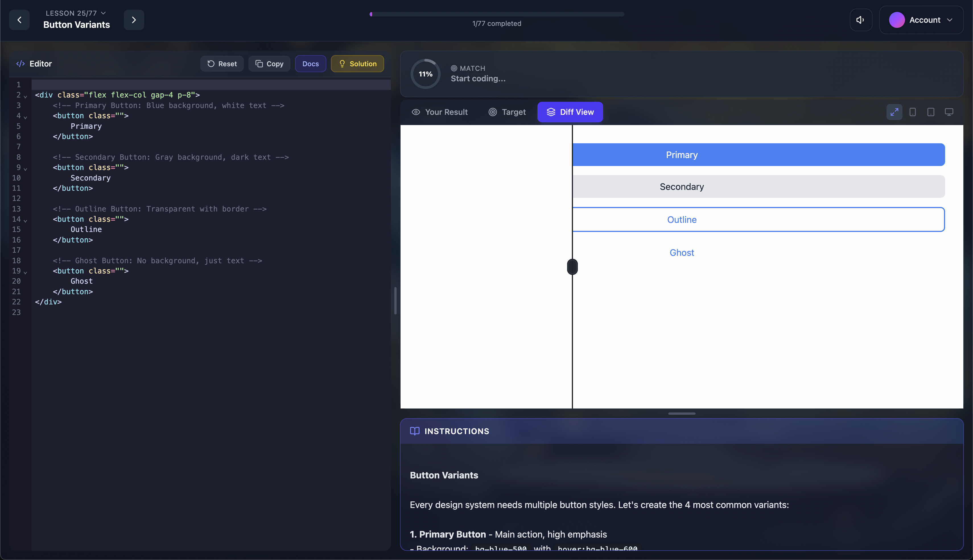
Task: Select the fullscreen expand preview icon
Action: (x=894, y=112)
